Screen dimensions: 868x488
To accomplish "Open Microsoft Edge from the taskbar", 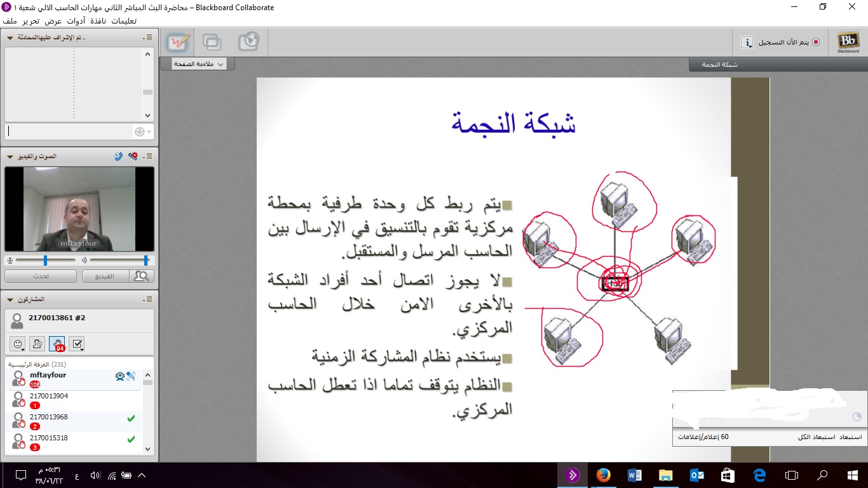I will click(x=759, y=475).
